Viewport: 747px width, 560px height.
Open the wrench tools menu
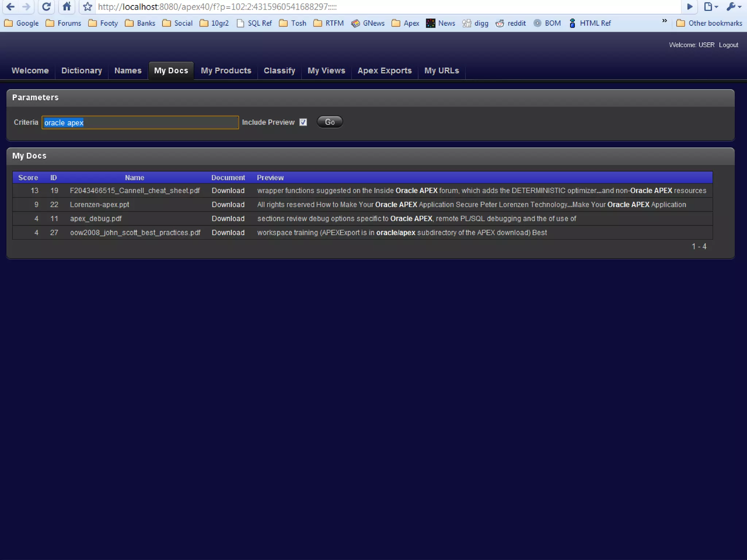(734, 7)
